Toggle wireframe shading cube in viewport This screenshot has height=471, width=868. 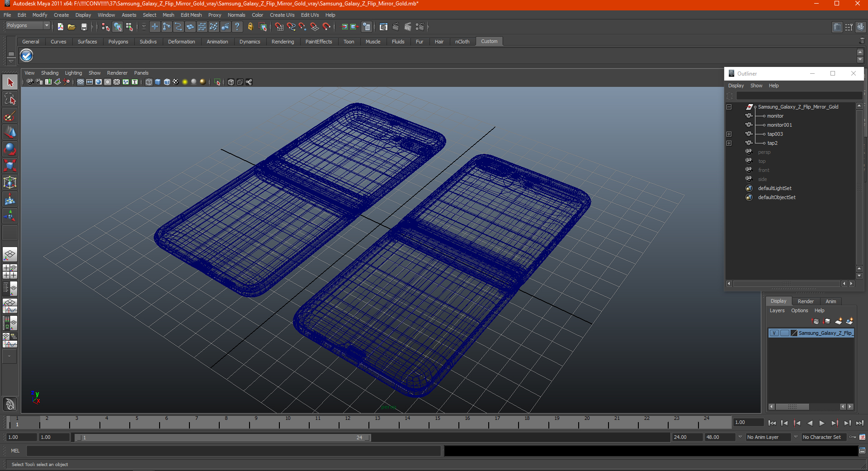pyautogui.click(x=149, y=82)
